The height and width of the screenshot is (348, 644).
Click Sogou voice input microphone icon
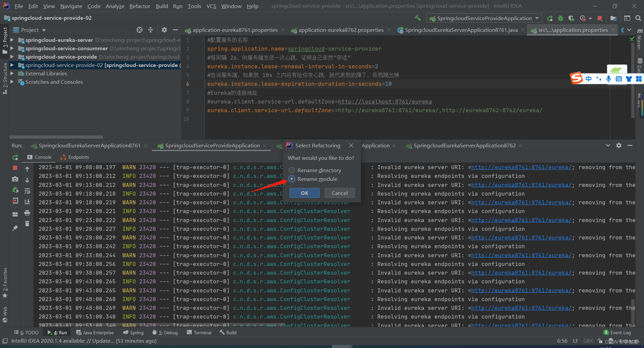(608, 79)
